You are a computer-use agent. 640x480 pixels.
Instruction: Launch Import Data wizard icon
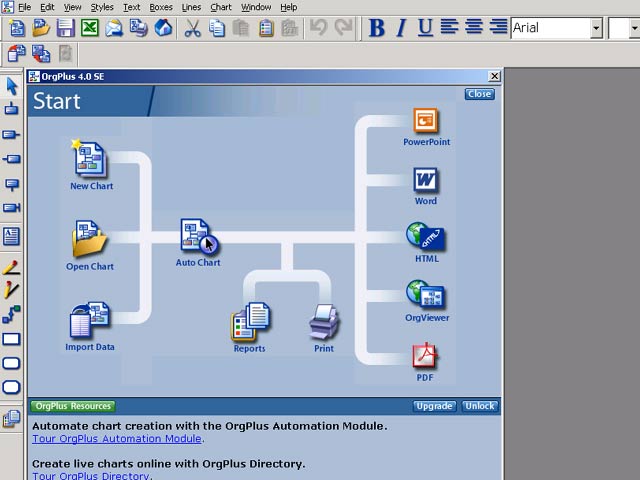pyautogui.click(x=90, y=321)
